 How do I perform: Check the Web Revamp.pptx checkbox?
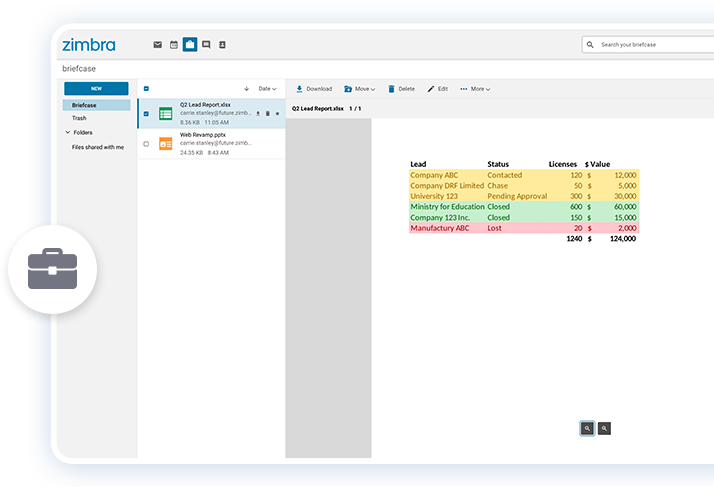146,144
